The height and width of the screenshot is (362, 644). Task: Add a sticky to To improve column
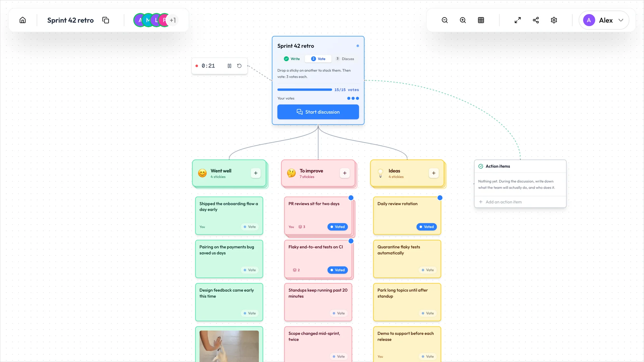(x=344, y=173)
